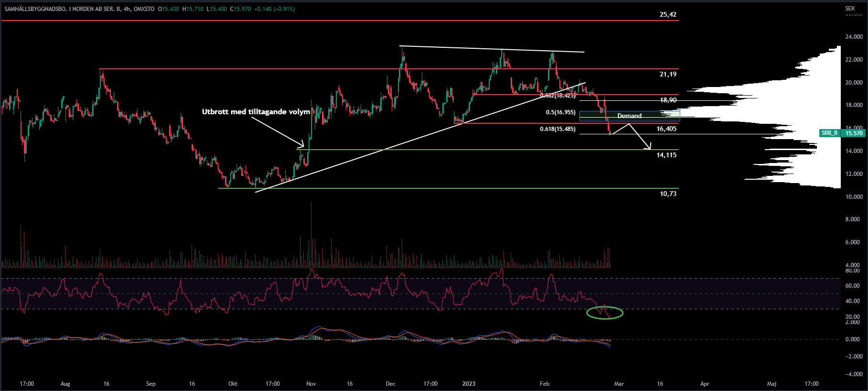Select the green ellipse on the RSI
The image size is (868, 391).
click(x=605, y=313)
